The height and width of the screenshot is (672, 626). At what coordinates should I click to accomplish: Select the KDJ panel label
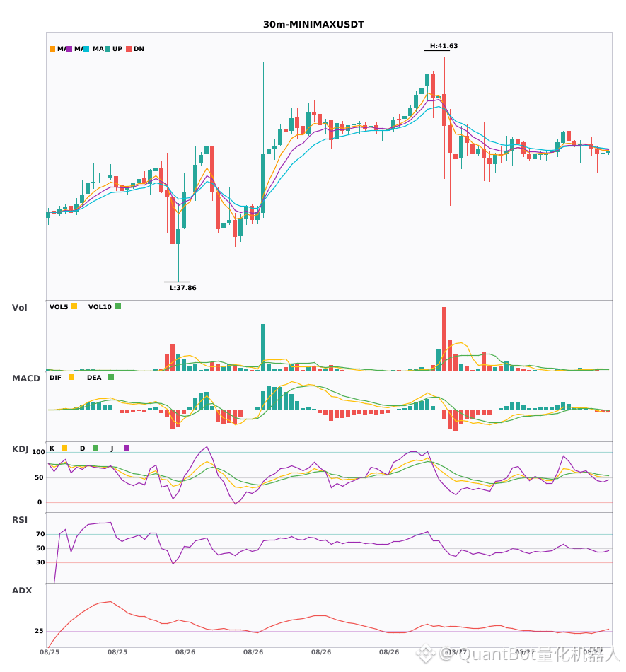(x=20, y=449)
